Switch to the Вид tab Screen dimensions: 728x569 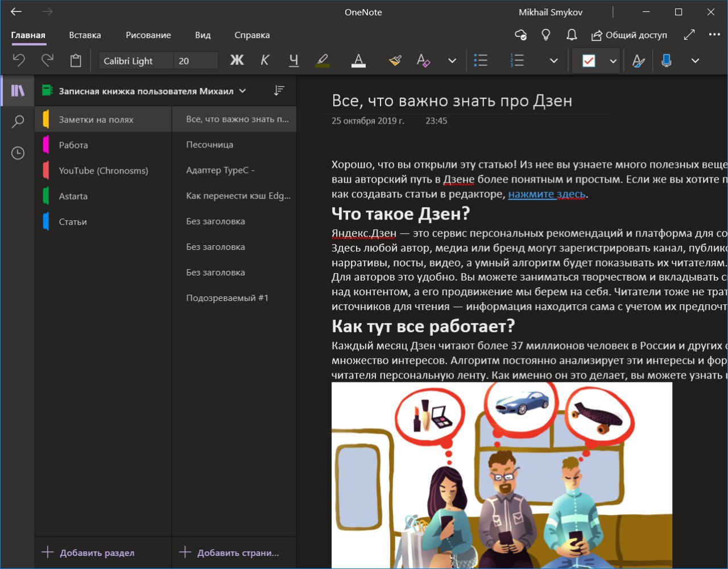click(x=202, y=35)
